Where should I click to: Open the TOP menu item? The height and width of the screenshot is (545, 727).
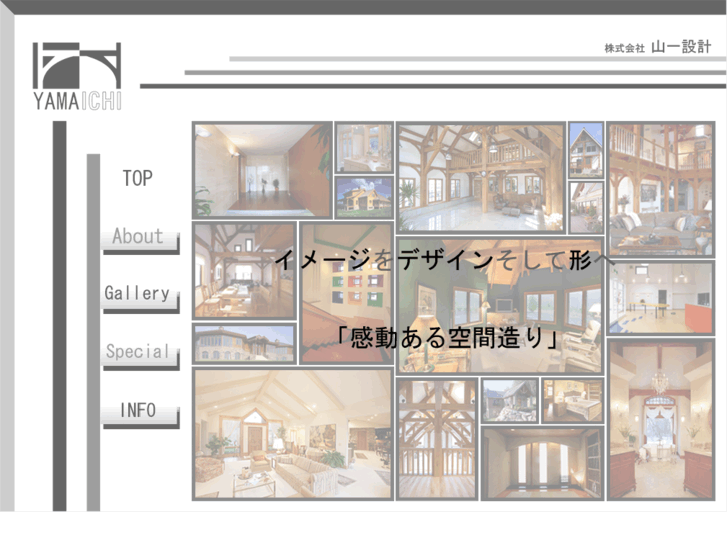point(138,178)
